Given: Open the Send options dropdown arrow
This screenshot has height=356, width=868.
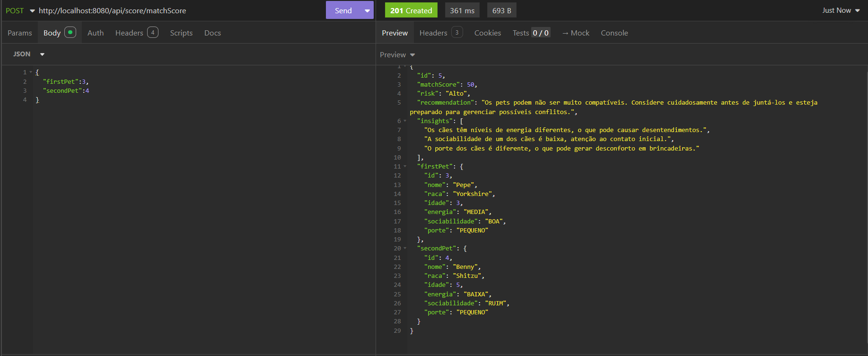Looking at the screenshot, I should pyautogui.click(x=367, y=10).
